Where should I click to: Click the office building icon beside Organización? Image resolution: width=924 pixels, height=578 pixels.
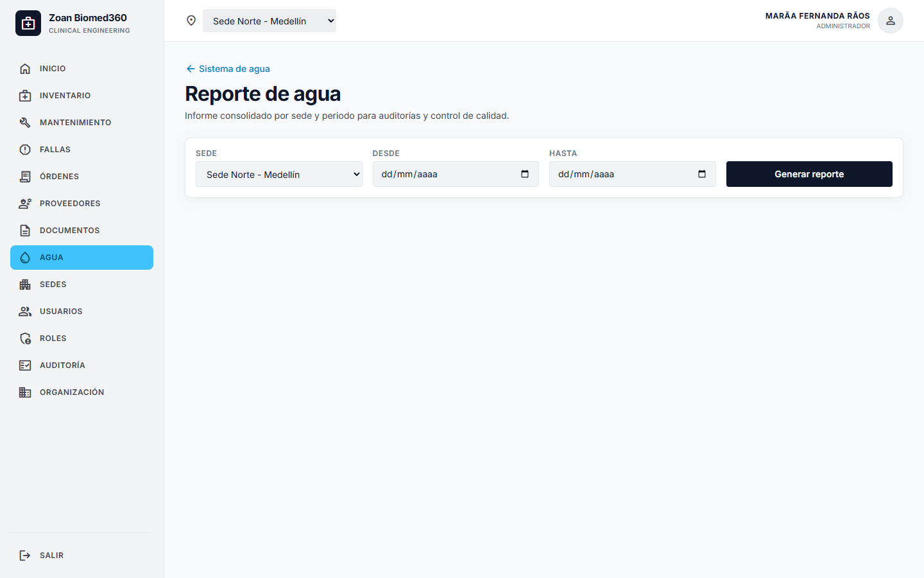pyautogui.click(x=25, y=392)
